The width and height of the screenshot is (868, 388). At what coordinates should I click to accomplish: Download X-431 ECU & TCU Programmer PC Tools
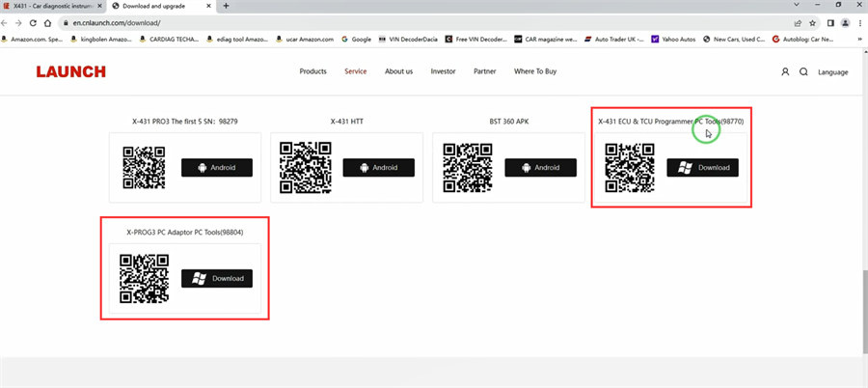pyautogui.click(x=702, y=167)
